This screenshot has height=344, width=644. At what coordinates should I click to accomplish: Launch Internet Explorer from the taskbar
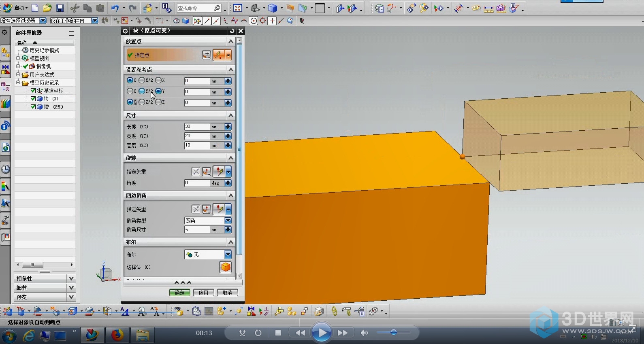tap(28, 336)
